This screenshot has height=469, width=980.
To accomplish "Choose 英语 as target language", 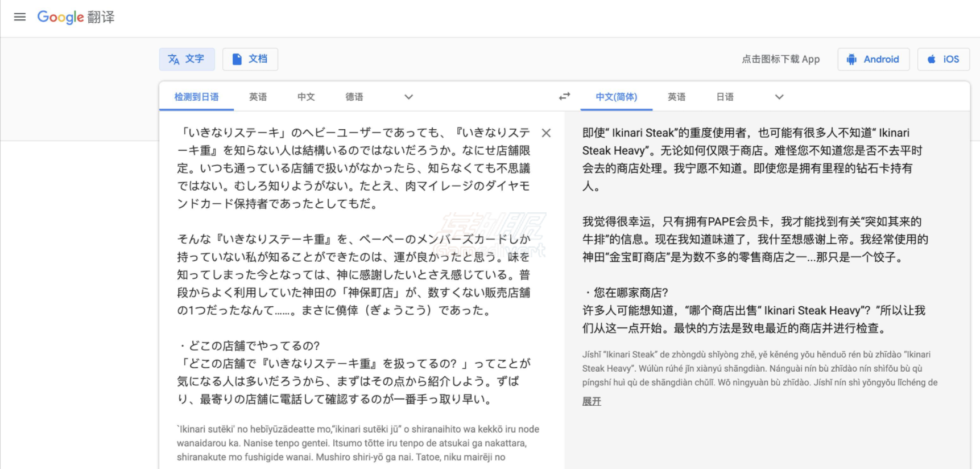I will tap(677, 97).
